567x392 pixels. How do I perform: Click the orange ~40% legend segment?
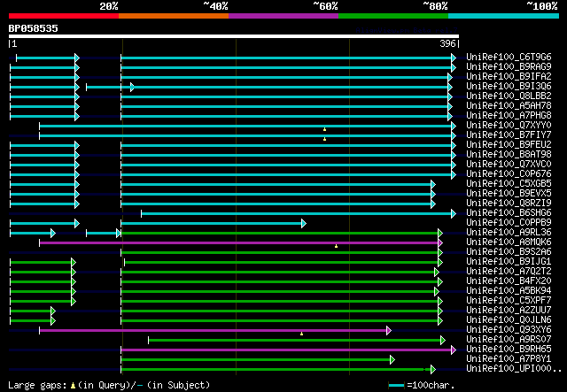[174, 16]
